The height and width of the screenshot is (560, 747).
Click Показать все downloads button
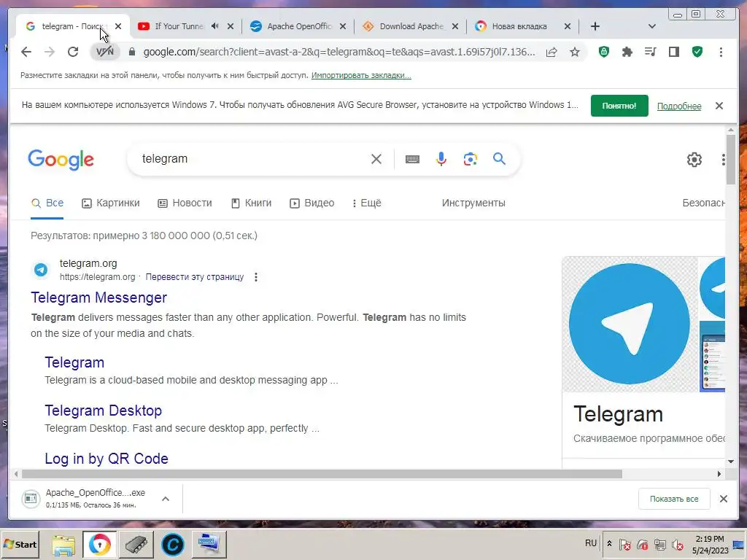point(674,499)
